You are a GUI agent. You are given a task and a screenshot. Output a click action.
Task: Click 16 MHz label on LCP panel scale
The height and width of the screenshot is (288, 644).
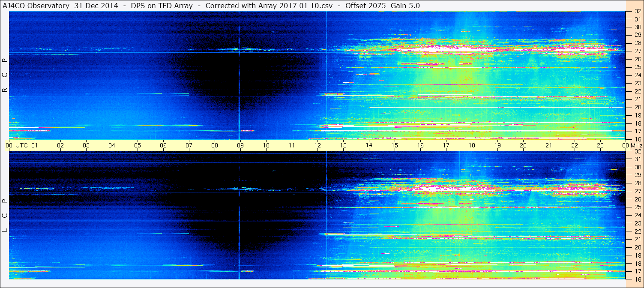click(638, 279)
